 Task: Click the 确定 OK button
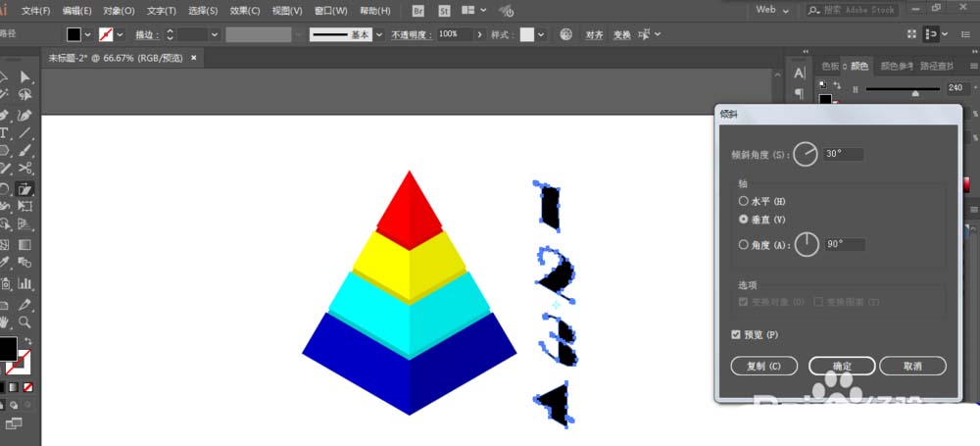coord(842,366)
